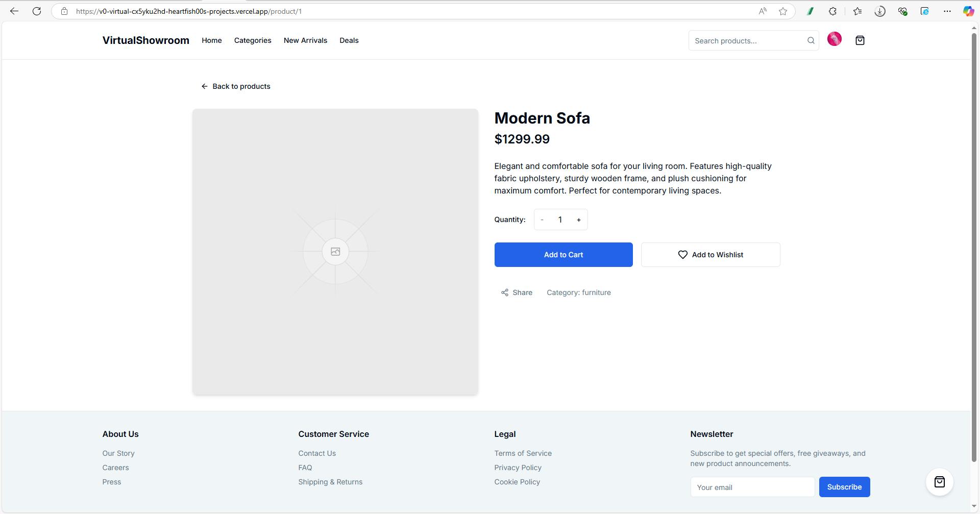Decrease quantity with minus button
The height and width of the screenshot is (514, 980).
coord(542,220)
